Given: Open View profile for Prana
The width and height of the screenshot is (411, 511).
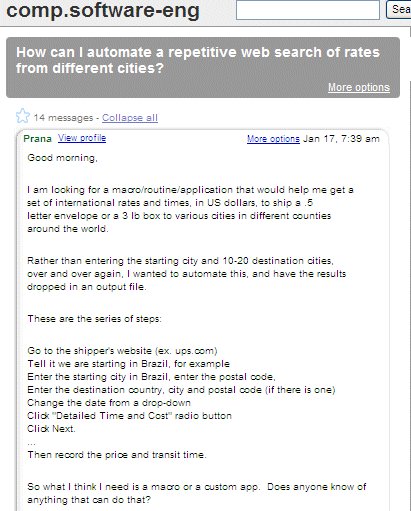Looking at the screenshot, I should (x=82, y=138).
